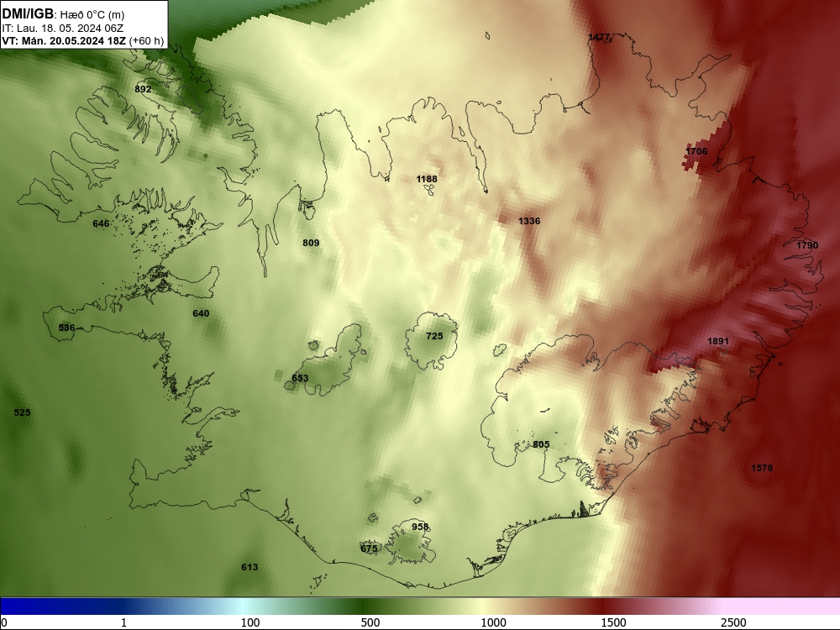Click the 2500 tick on the colour scale
This screenshot has width=840, height=630.
point(733,622)
